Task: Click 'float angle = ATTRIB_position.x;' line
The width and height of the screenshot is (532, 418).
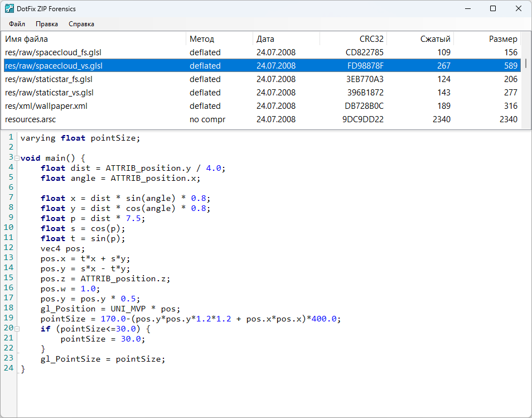Action: tap(120, 178)
